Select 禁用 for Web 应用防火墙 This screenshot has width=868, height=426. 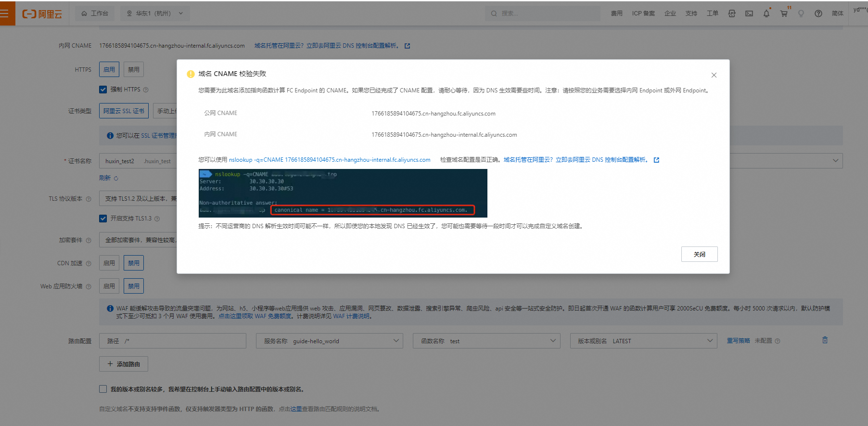point(134,286)
